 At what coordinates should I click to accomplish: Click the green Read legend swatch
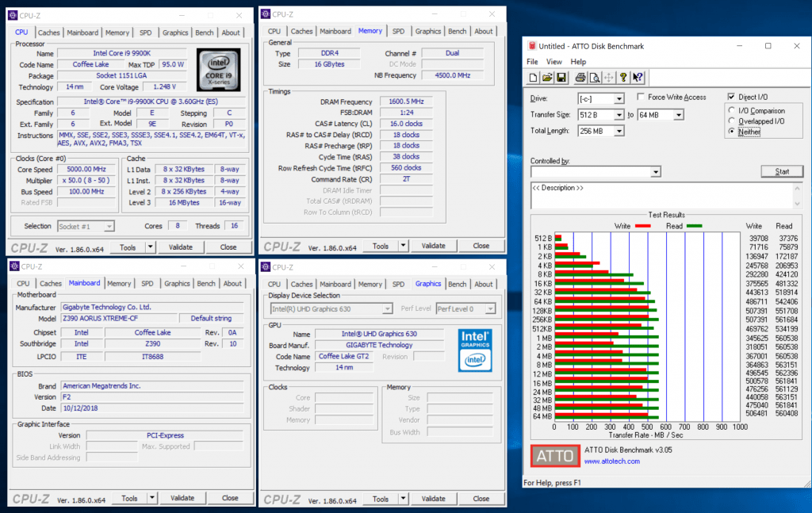(695, 226)
